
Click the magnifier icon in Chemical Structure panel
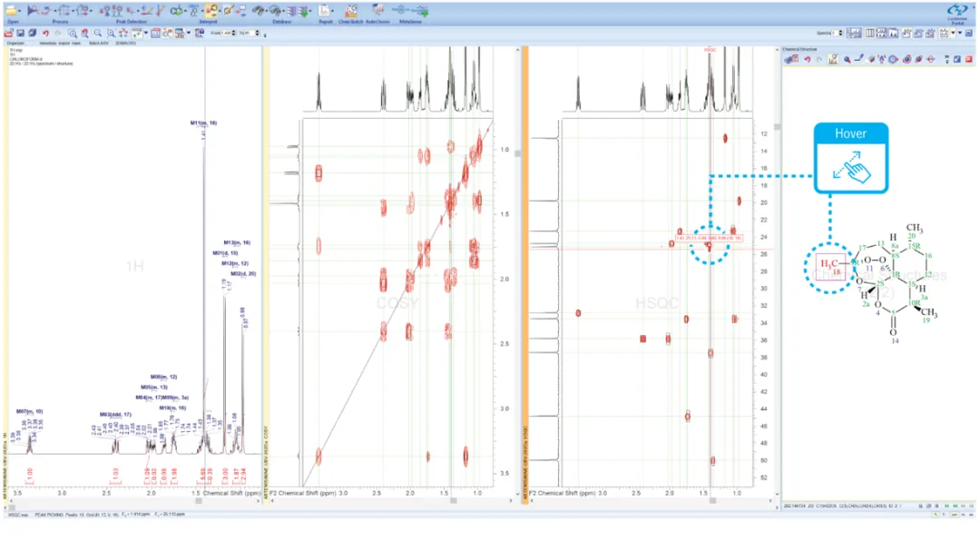click(847, 59)
